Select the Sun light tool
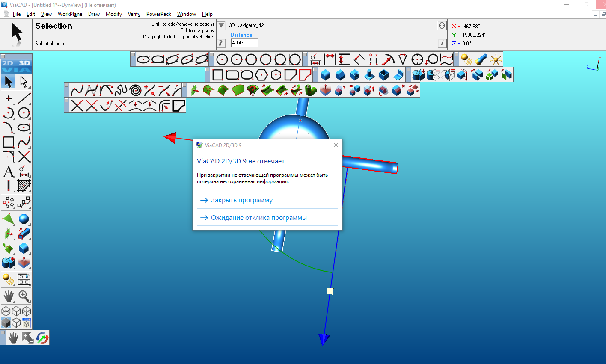This screenshot has height=364, width=606. (496, 59)
